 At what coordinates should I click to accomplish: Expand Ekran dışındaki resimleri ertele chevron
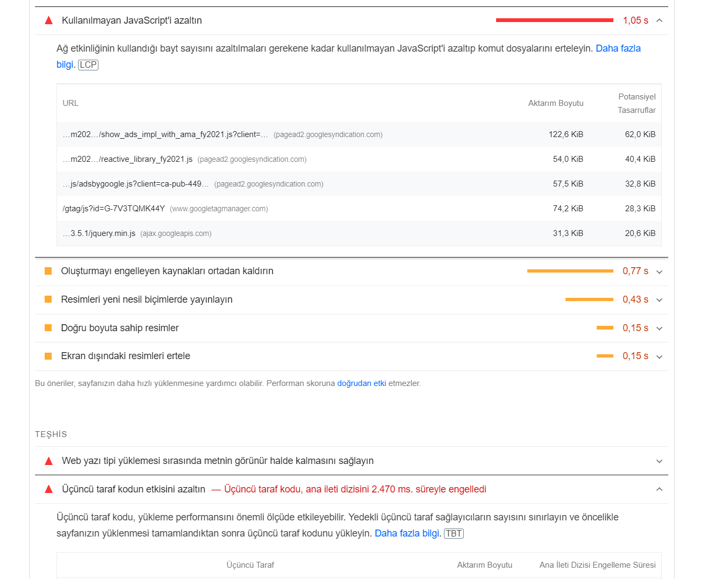(659, 356)
